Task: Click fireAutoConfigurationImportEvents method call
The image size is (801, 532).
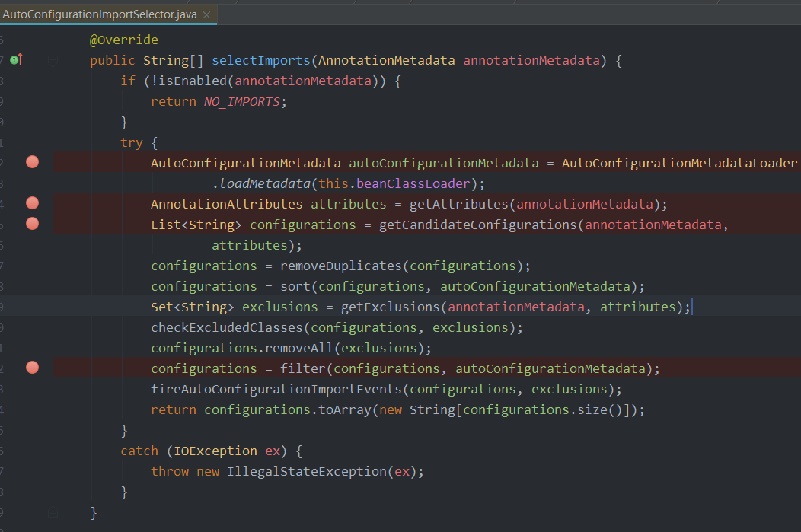Action: (276, 389)
